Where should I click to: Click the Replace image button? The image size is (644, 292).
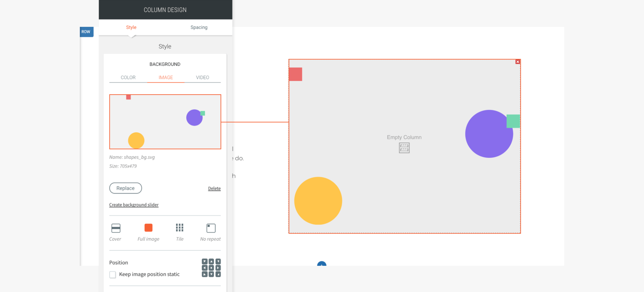pos(125,188)
